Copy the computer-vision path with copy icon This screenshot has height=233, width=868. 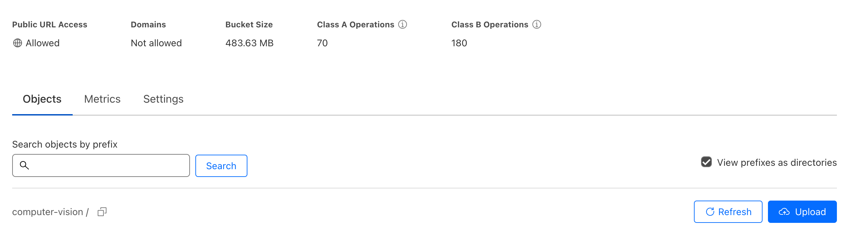(x=102, y=212)
